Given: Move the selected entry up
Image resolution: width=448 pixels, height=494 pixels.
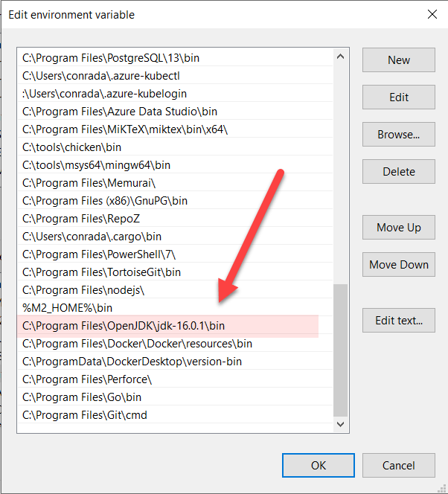Looking at the screenshot, I should click(398, 228).
